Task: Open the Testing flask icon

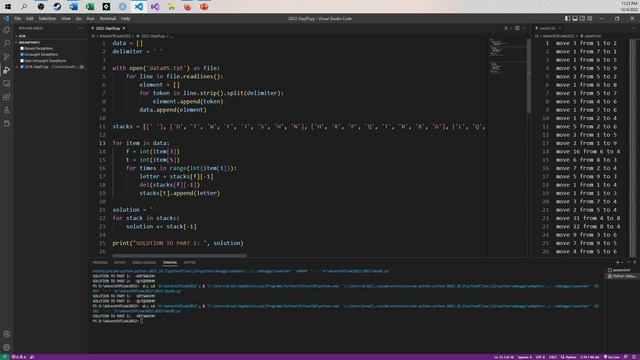Action: point(7,110)
